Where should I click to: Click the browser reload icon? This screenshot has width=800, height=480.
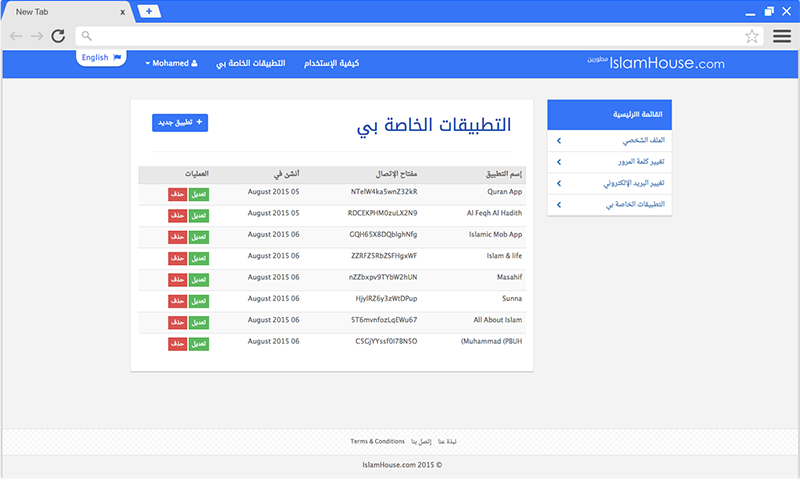coord(58,36)
